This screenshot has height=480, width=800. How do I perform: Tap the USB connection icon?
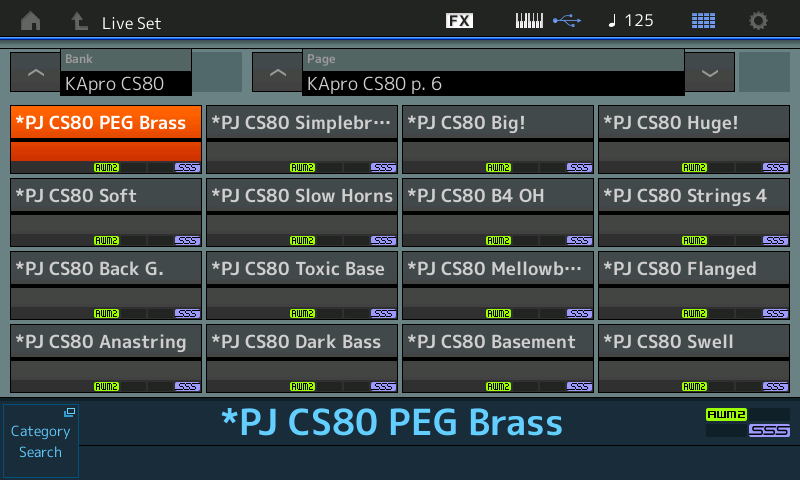[566, 21]
